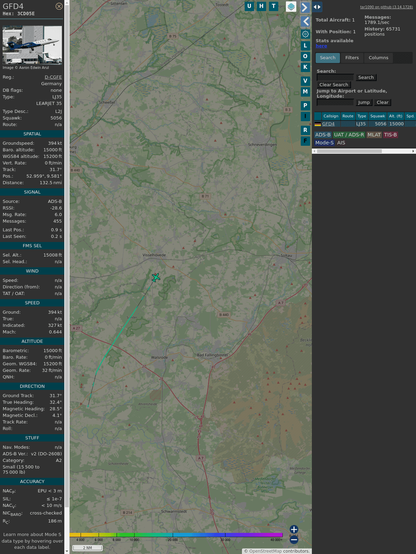Screen dimensions: 416x554
Task: Open the map layer selector icon
Action: point(291,6)
